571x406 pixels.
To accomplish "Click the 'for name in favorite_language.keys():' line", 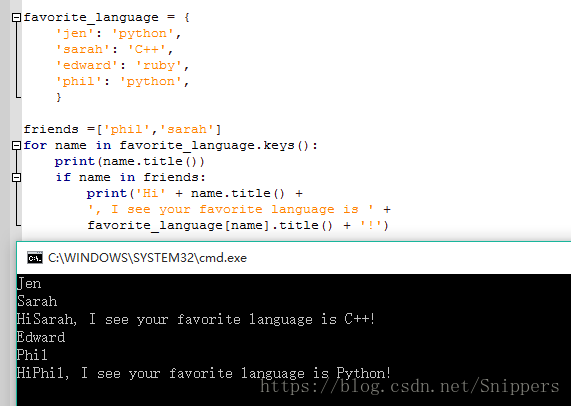I will 170,145.
